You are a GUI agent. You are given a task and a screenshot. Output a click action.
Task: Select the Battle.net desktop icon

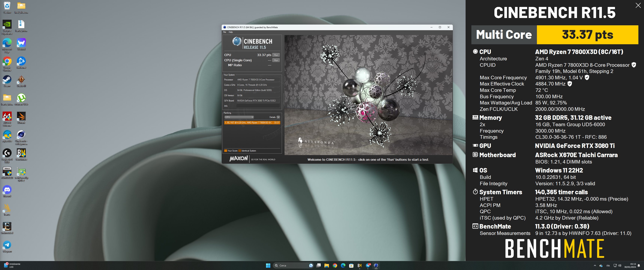[x=21, y=63]
